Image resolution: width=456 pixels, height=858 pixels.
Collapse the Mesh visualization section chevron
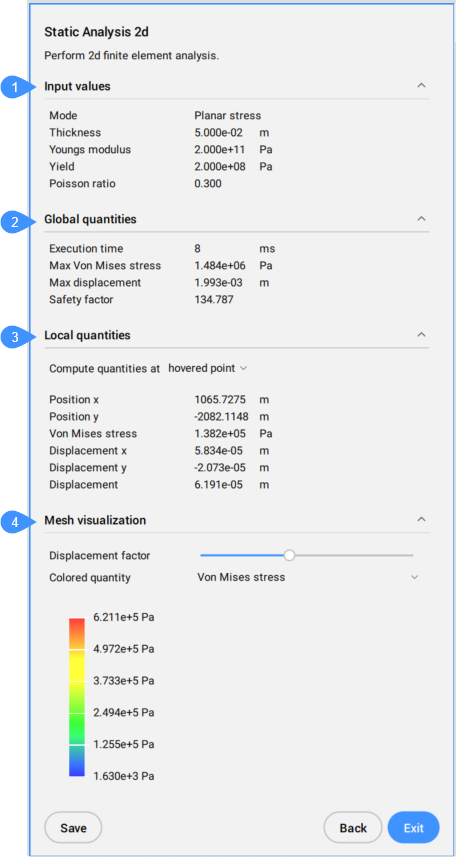tap(421, 519)
